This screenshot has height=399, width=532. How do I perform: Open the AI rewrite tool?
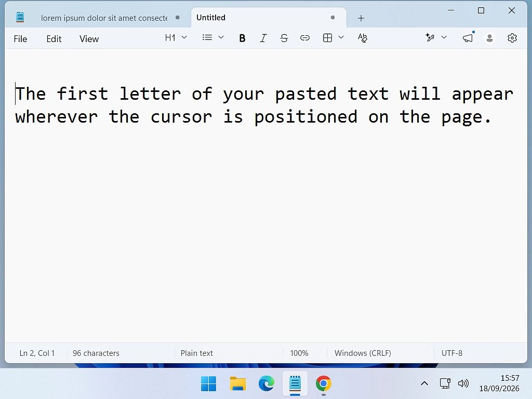tap(430, 37)
